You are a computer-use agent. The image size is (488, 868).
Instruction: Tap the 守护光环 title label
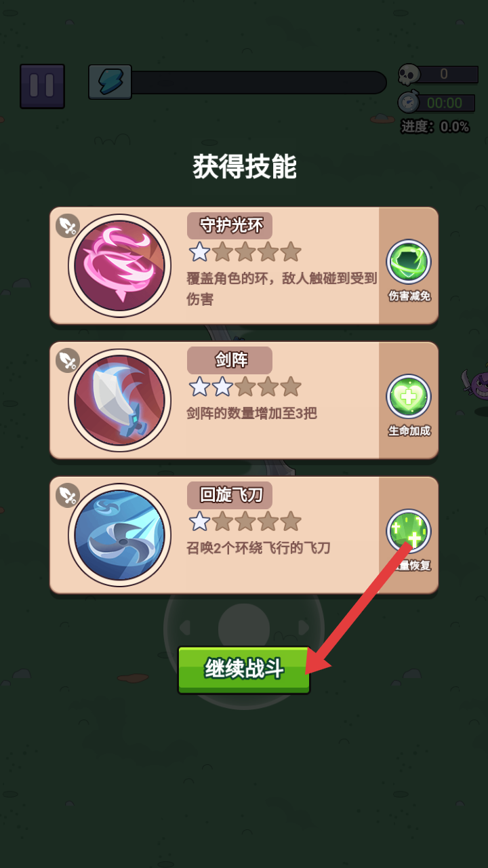click(230, 226)
